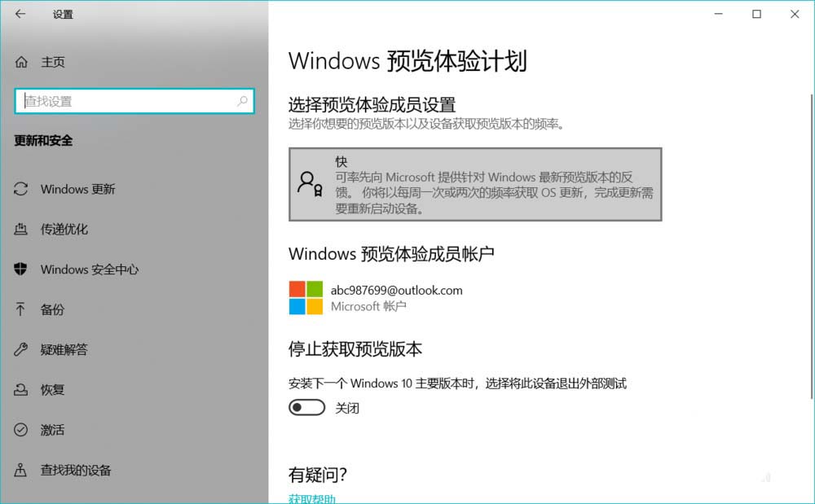Open the home icon next to 主页

[21, 62]
